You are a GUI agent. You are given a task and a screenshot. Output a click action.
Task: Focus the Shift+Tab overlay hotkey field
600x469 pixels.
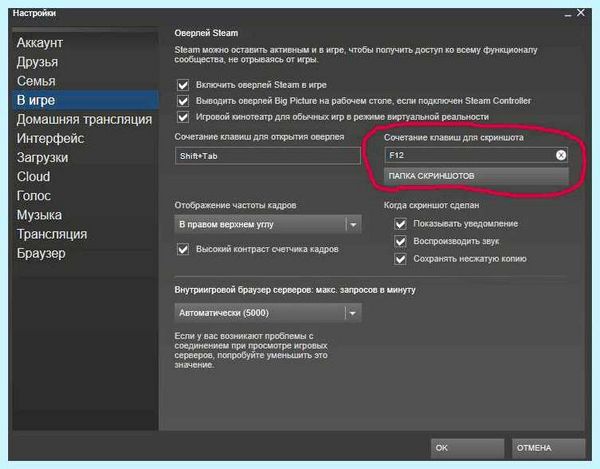click(267, 156)
